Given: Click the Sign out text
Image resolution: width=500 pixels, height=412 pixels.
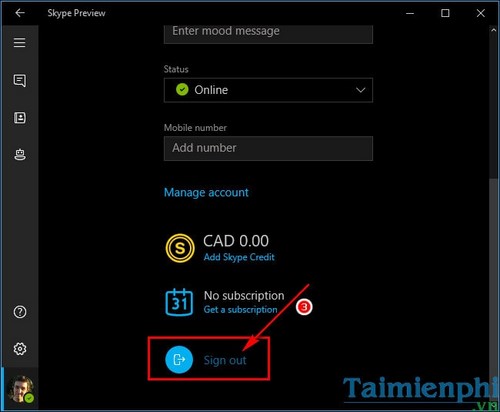Looking at the screenshot, I should (x=225, y=360).
